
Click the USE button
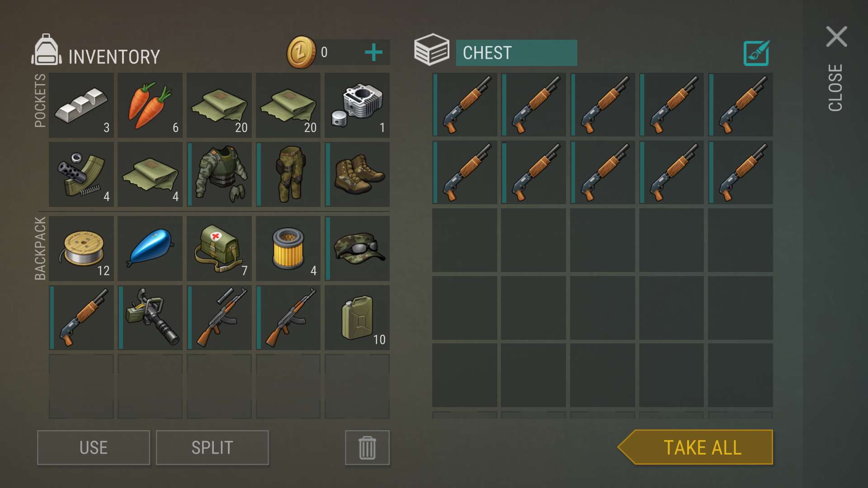94,448
